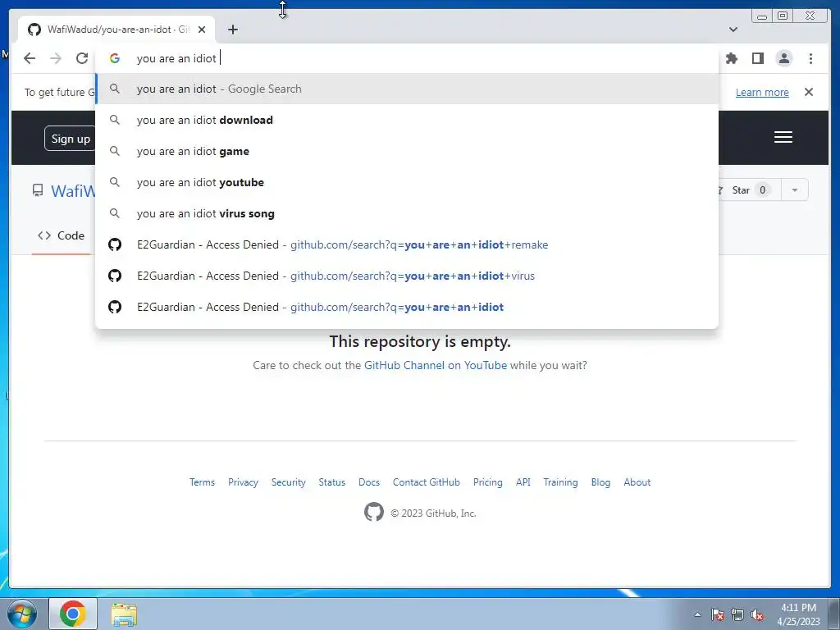Close the WafiWadud/you-are-an-idot tab
The width and height of the screenshot is (840, 630).
point(202,30)
